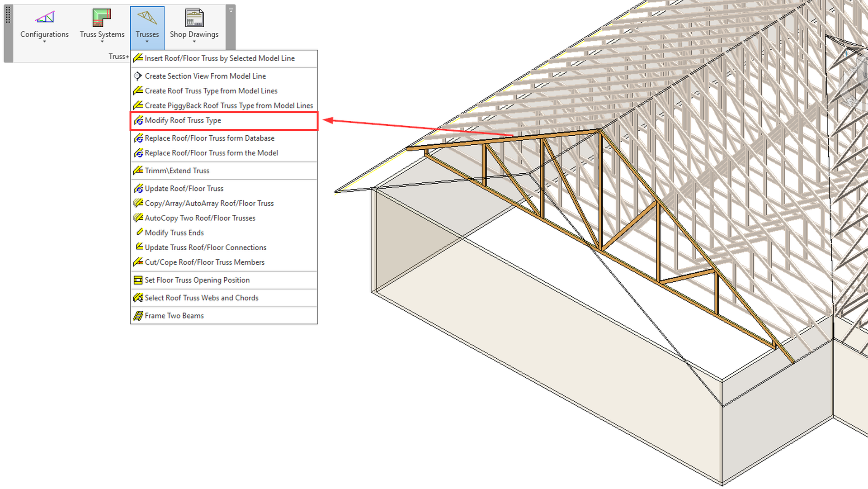Select the Set Floor Truss Opening Position icon
Image resolution: width=868 pixels, height=489 pixels.
tap(138, 280)
